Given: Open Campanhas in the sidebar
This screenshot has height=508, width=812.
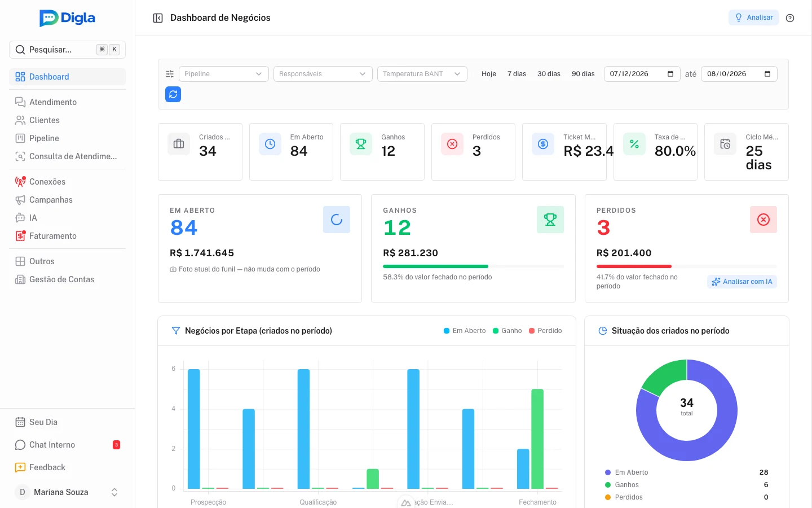Looking at the screenshot, I should 67,200.
